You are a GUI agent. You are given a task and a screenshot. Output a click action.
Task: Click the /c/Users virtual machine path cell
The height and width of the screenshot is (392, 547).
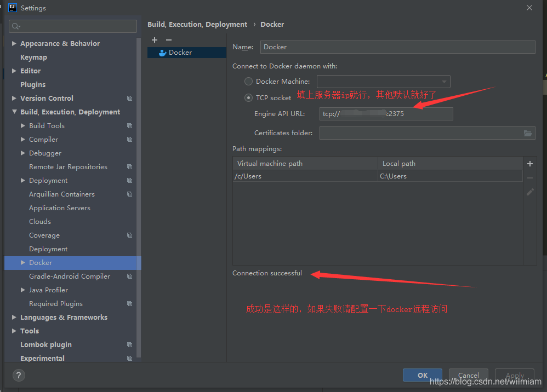coord(305,176)
